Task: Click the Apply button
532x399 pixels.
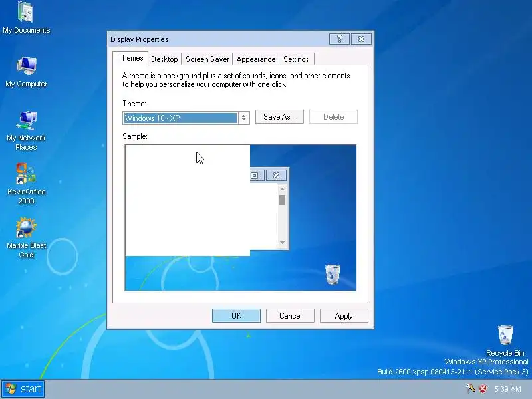Action: (344, 315)
